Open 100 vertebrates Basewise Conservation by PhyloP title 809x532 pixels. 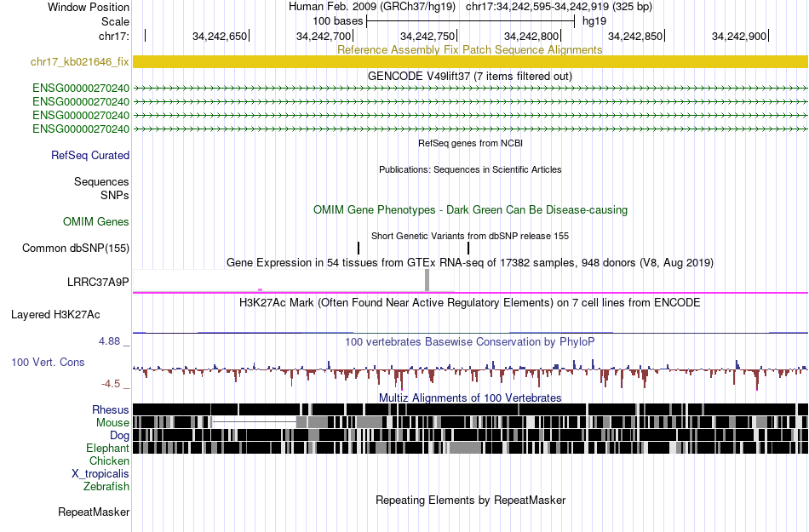click(x=470, y=342)
